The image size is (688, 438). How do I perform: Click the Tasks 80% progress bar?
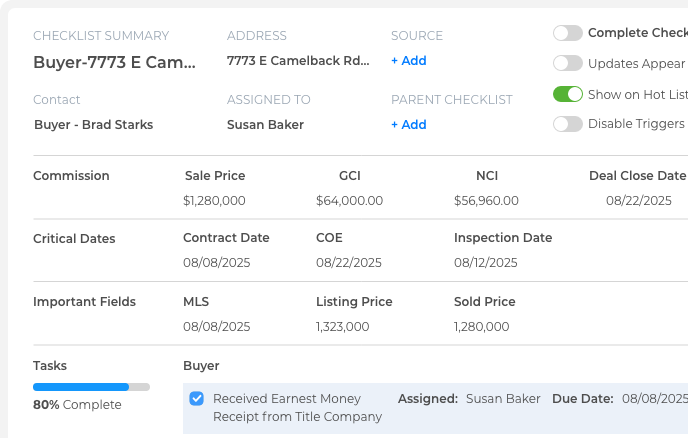(x=91, y=387)
